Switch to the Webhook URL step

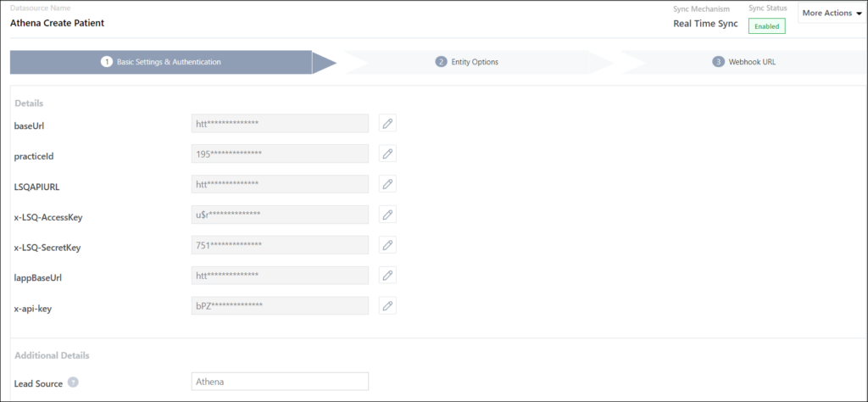coord(744,62)
